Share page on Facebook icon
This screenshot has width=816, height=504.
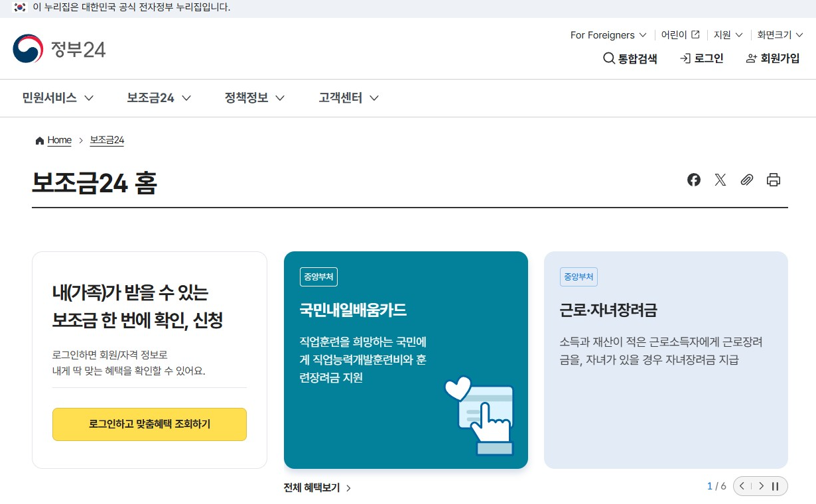(x=694, y=180)
